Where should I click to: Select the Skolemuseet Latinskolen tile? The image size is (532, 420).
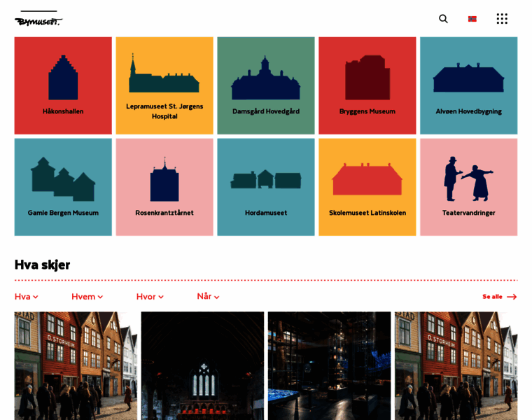pyautogui.click(x=367, y=188)
